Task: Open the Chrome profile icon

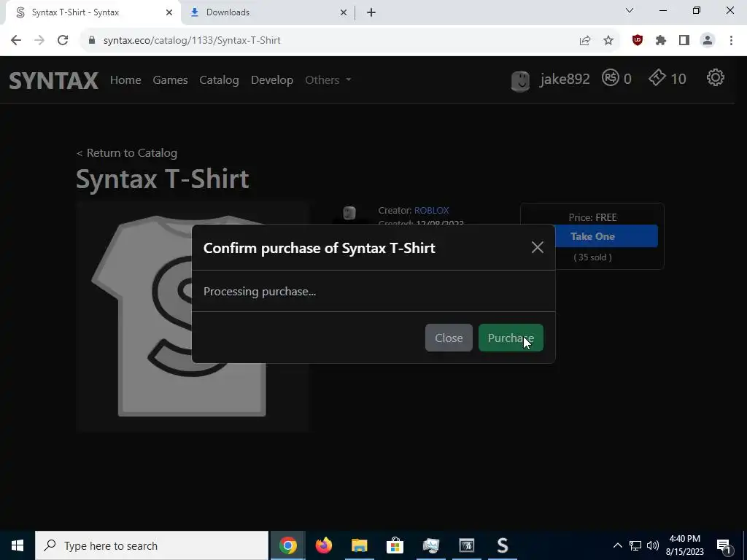Action: click(708, 41)
